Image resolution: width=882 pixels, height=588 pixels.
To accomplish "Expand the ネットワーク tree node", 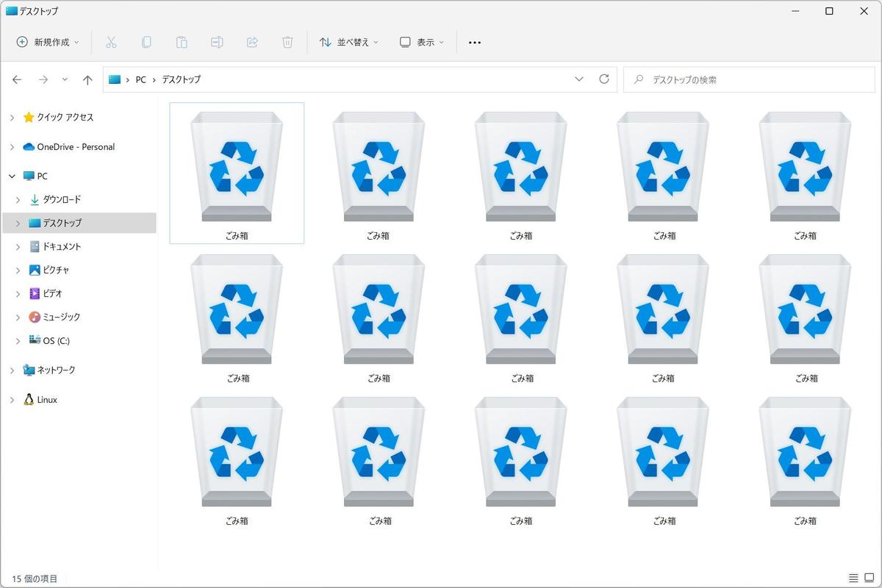I will 12,370.
